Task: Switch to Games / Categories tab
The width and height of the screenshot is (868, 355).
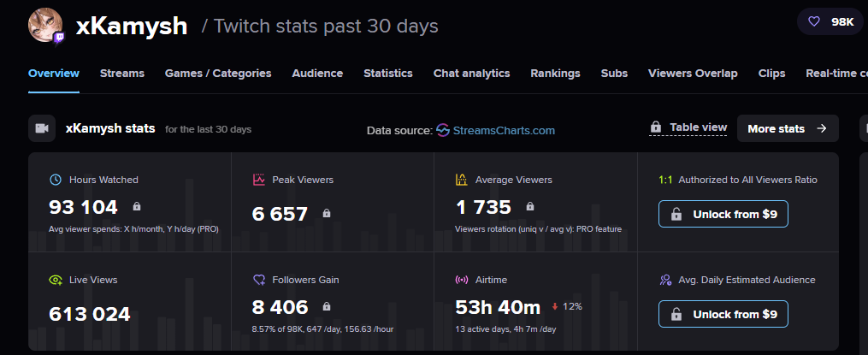Action: point(218,74)
